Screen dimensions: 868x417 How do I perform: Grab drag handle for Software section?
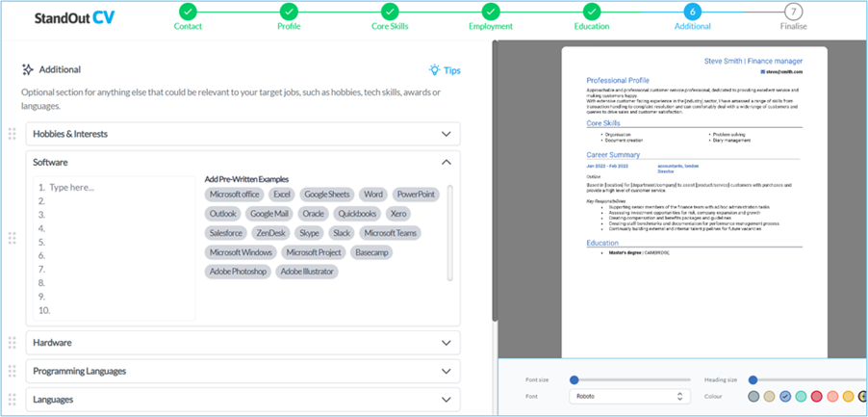point(13,238)
